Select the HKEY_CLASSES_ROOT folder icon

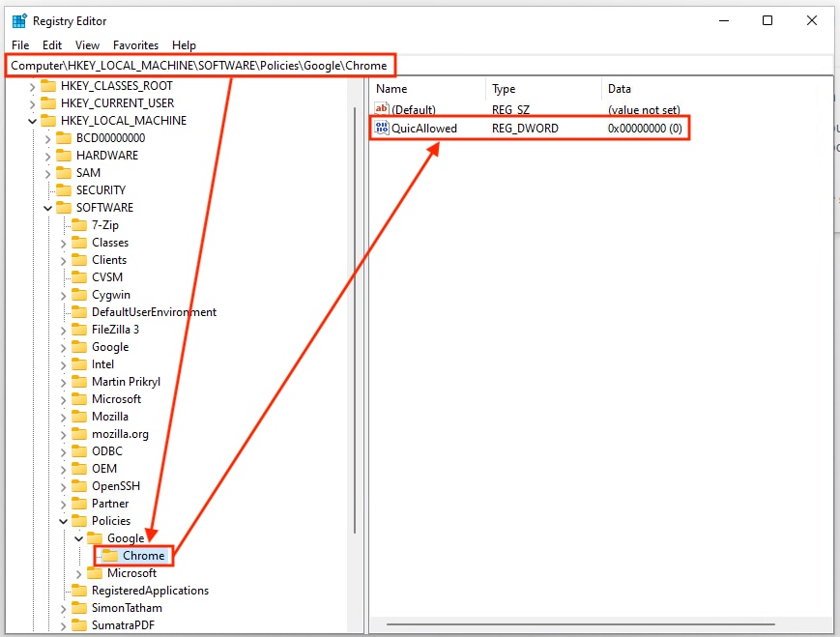[48, 86]
